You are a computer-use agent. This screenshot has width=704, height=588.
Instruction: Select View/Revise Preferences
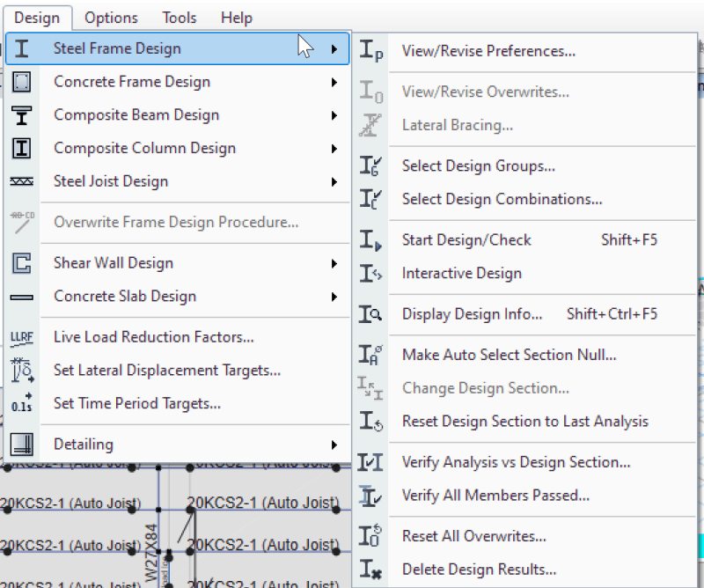pos(525,51)
